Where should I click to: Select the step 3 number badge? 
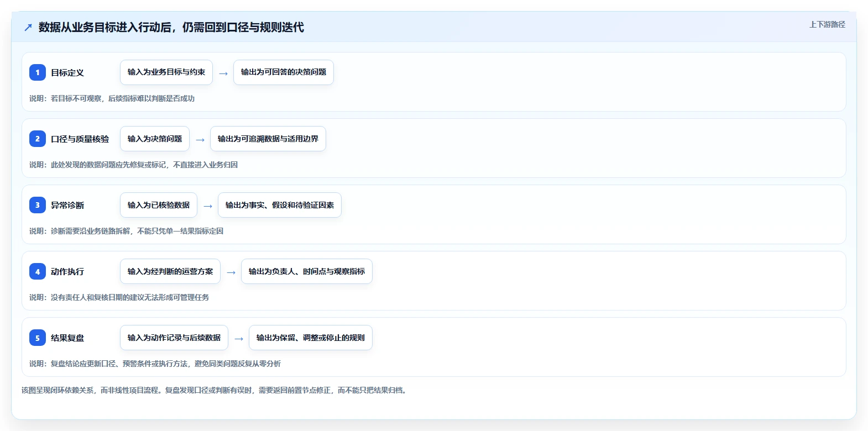click(38, 205)
